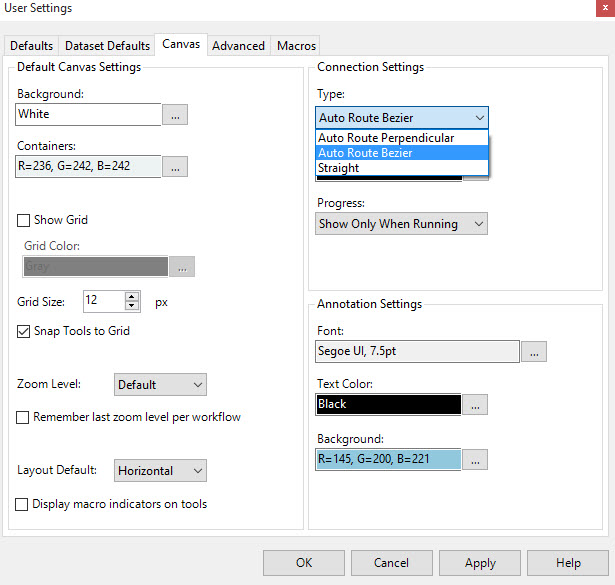Viewport: 615px width, 585px height.
Task: Switch to the Dataset Defaults tab
Action: pos(107,46)
